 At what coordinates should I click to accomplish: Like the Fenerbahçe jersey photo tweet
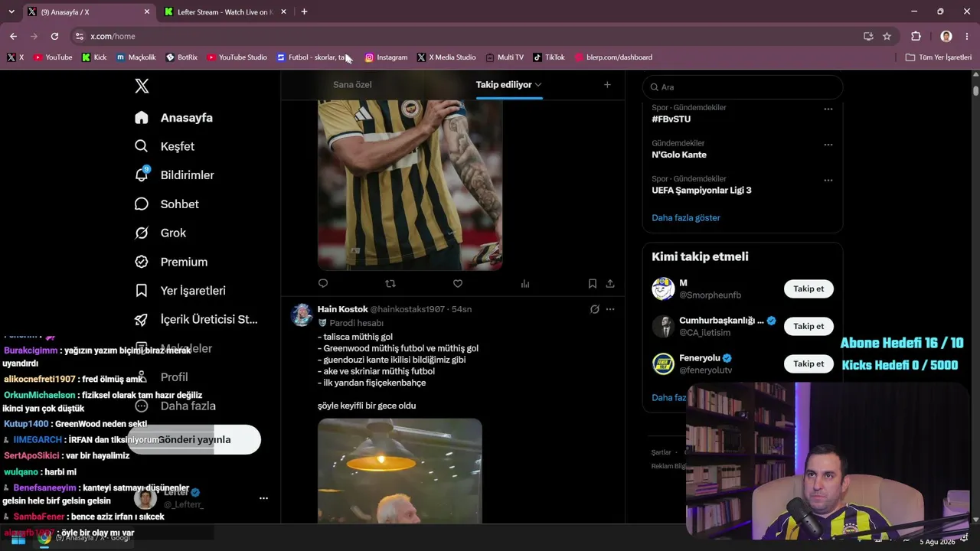[x=458, y=283]
